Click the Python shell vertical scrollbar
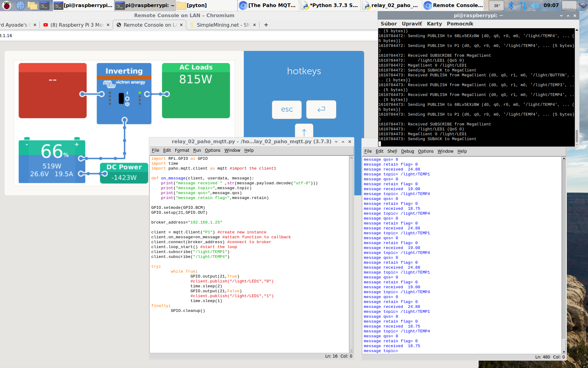The image size is (588, 368). coord(564,255)
